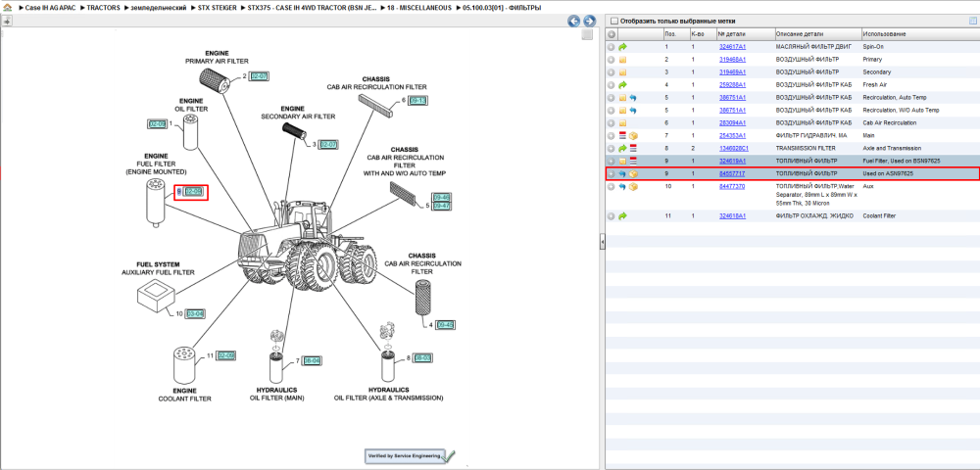This screenshot has width=980, height=470.
Task: Go to the home icon in breadcrumb
Action: tap(7, 8)
